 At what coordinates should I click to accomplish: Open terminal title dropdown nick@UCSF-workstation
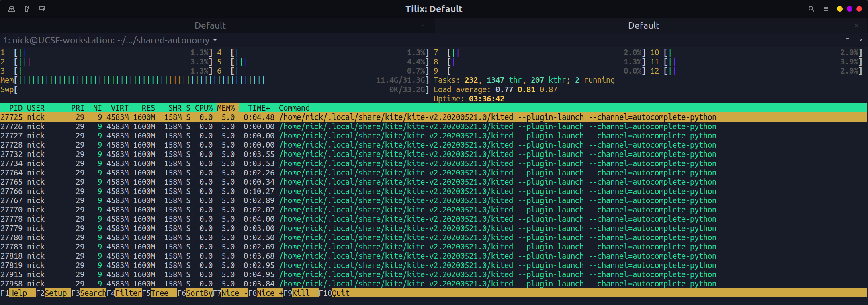(110, 40)
